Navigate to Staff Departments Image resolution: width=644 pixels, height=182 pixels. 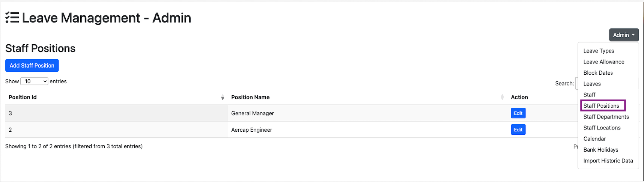tap(606, 117)
